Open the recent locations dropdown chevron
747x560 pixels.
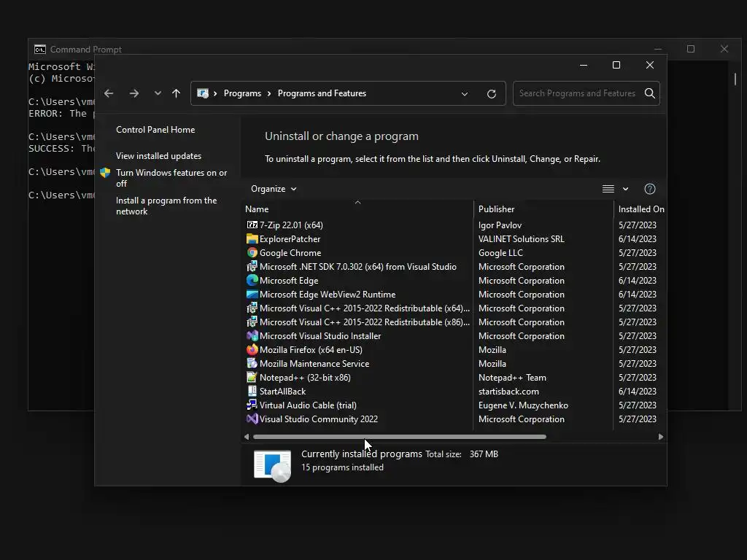point(158,93)
